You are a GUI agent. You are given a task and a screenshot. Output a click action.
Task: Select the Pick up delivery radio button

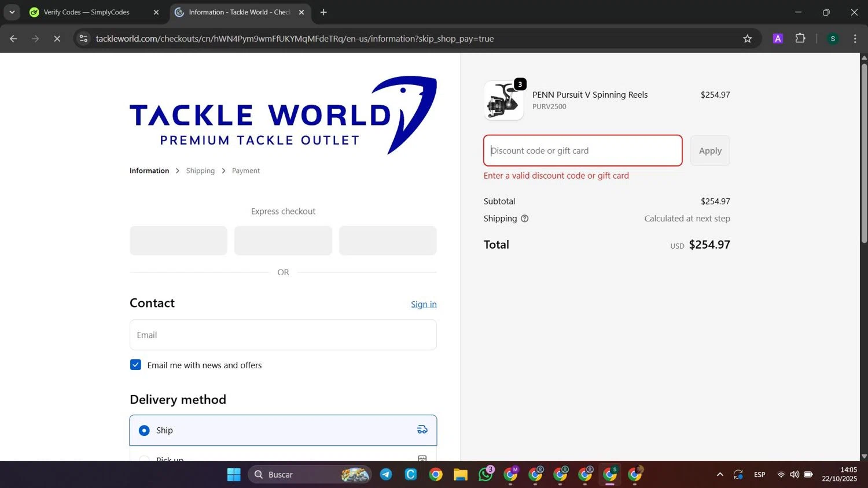click(x=144, y=459)
